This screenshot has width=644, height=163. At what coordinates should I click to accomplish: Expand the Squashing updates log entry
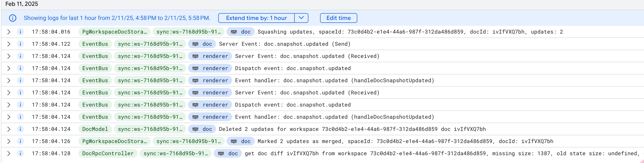pos(9,32)
